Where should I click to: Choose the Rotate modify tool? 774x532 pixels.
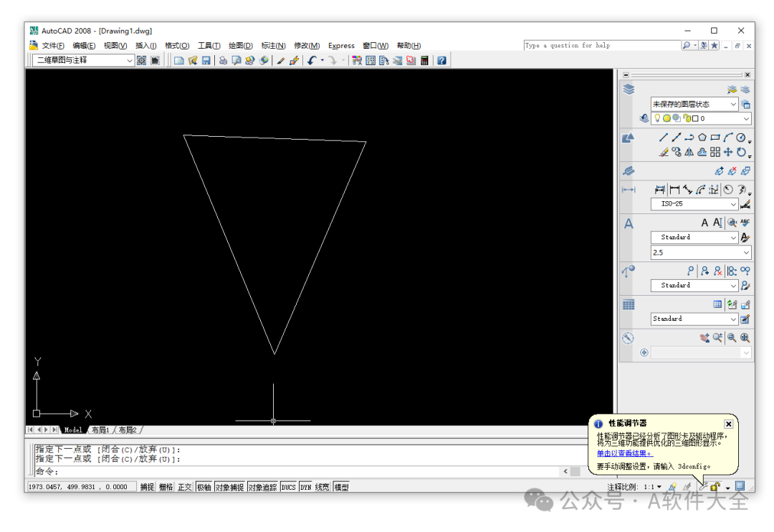[741, 153]
